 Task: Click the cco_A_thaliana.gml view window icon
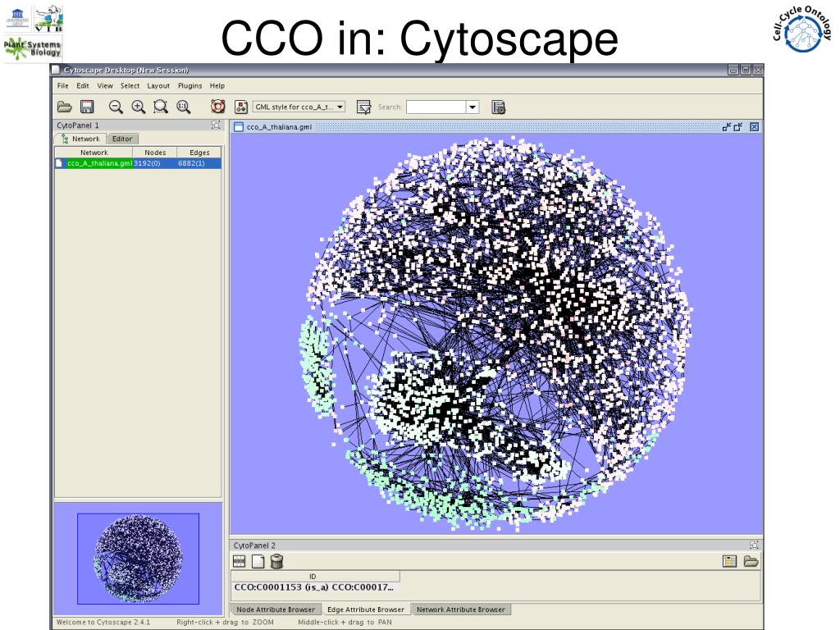(239, 127)
